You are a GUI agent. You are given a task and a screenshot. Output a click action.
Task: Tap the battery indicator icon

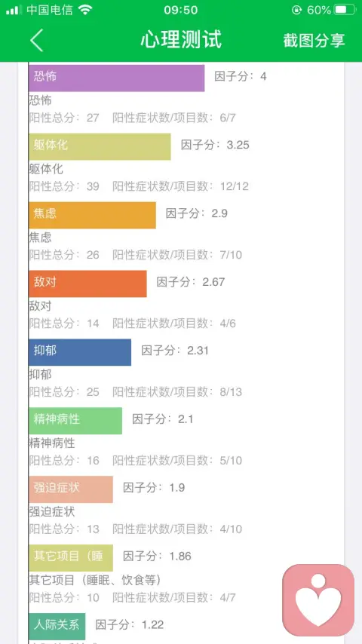tap(345, 10)
